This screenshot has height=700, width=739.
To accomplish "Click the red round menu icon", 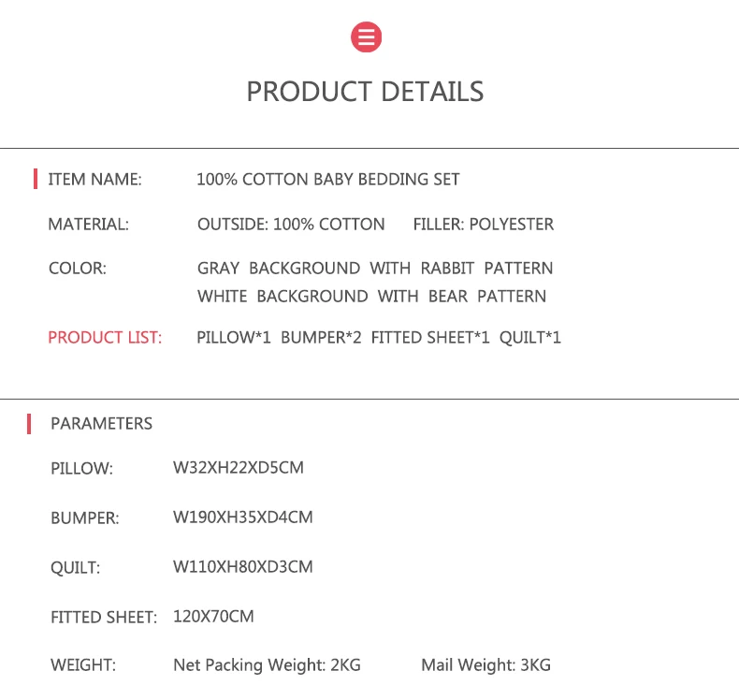I will tap(366, 36).
